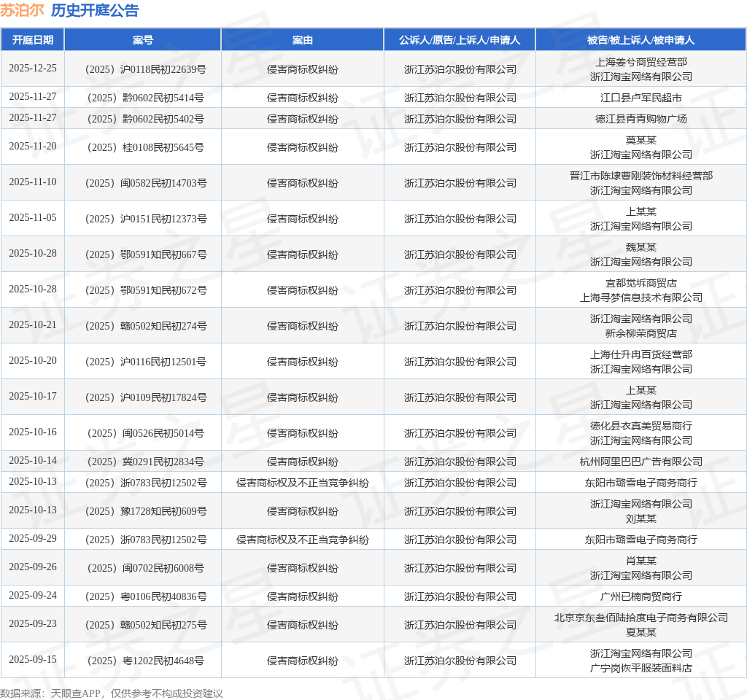Click the 公诉人/原告/上诉人/申请人 column header

[x=460, y=40]
